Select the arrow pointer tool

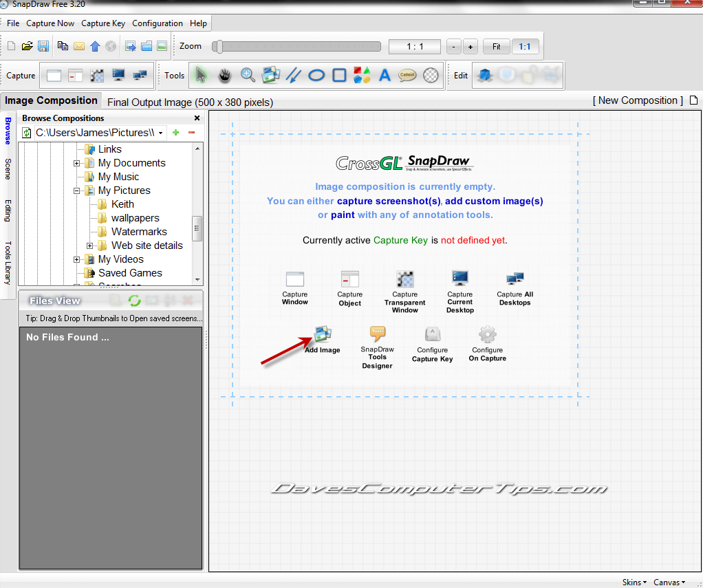click(201, 75)
